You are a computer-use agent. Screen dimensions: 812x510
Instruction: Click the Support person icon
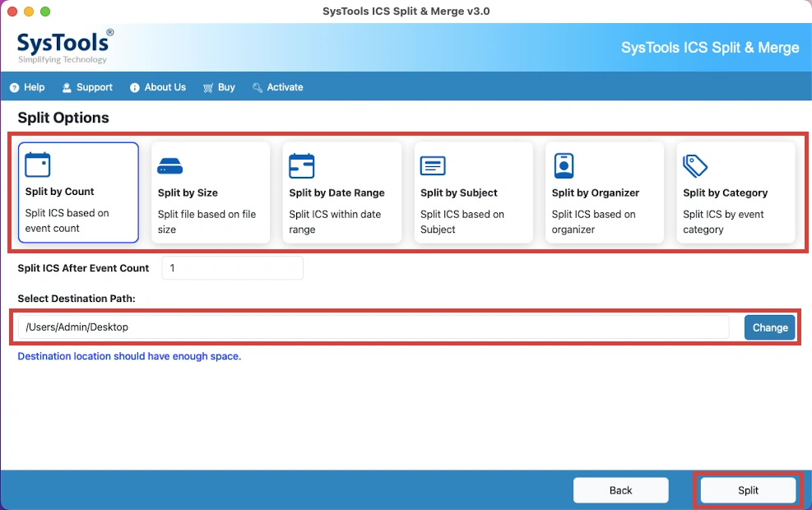click(67, 87)
